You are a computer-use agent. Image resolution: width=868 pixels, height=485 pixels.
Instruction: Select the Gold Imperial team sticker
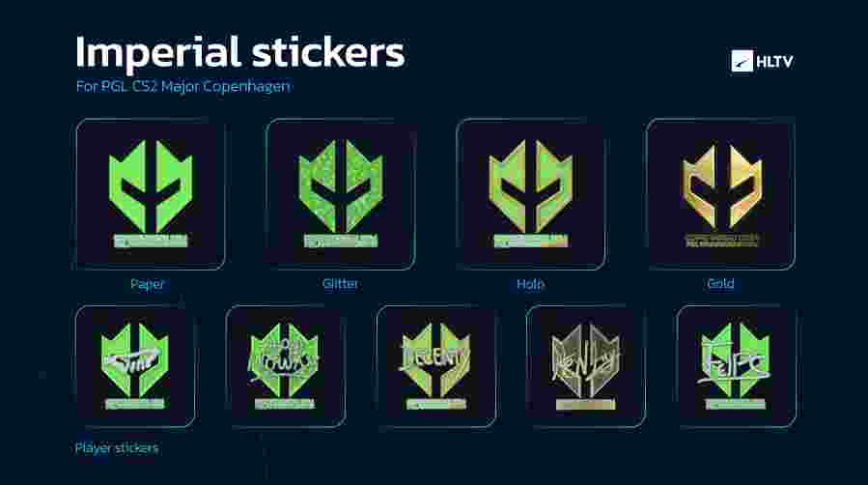tap(720, 194)
